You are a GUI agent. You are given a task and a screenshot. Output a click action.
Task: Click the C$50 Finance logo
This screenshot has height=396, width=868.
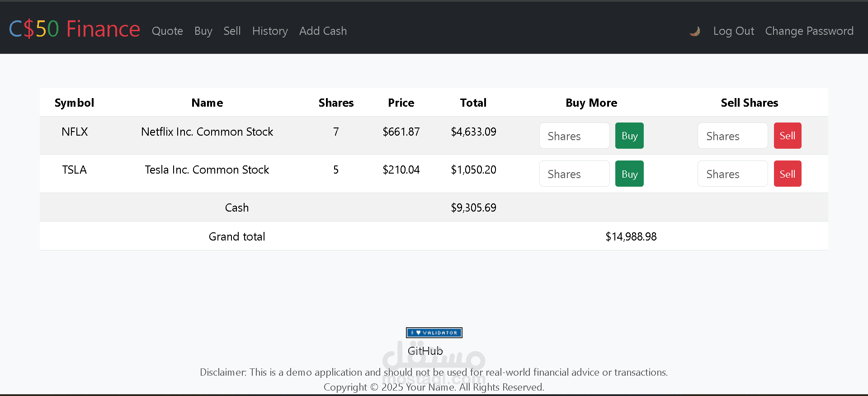(75, 29)
